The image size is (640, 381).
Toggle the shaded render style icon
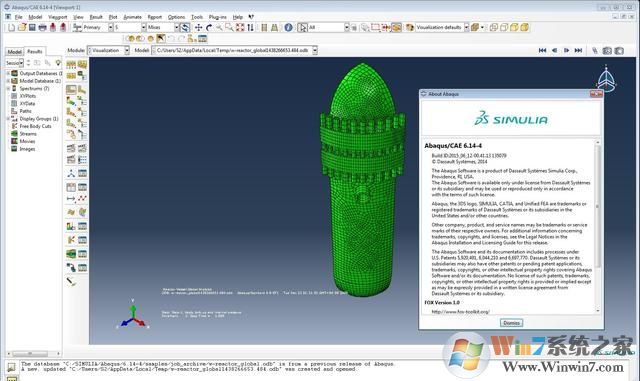click(524, 27)
